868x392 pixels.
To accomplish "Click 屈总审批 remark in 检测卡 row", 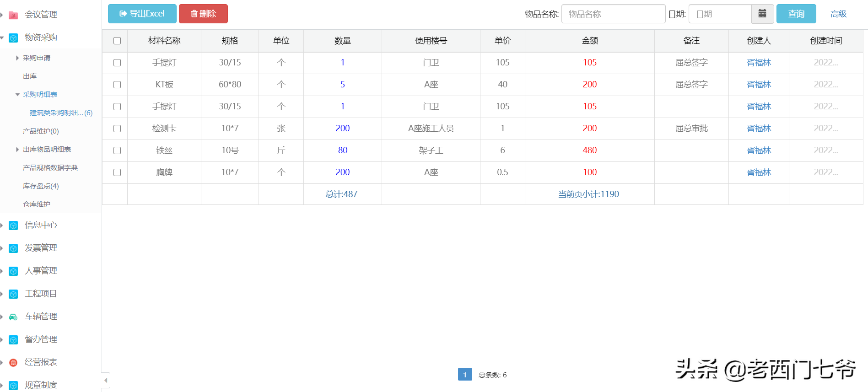I will point(691,129).
